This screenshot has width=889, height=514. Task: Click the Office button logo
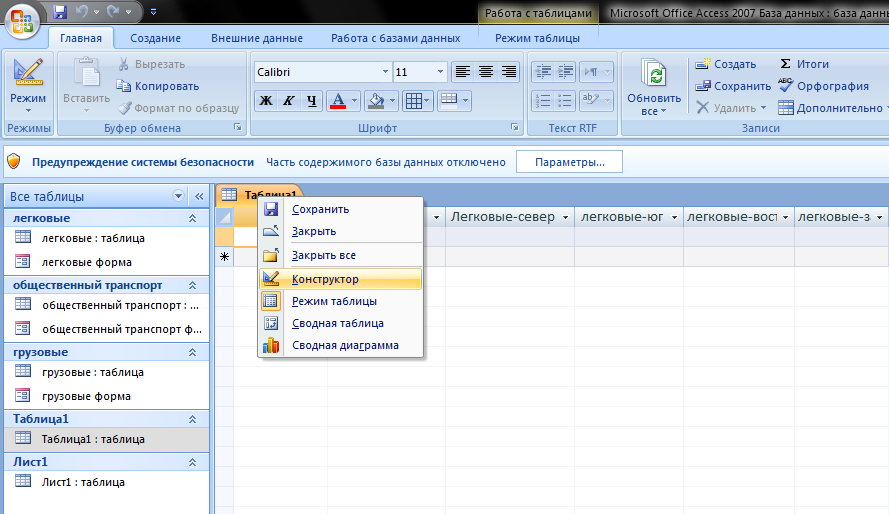(22, 20)
